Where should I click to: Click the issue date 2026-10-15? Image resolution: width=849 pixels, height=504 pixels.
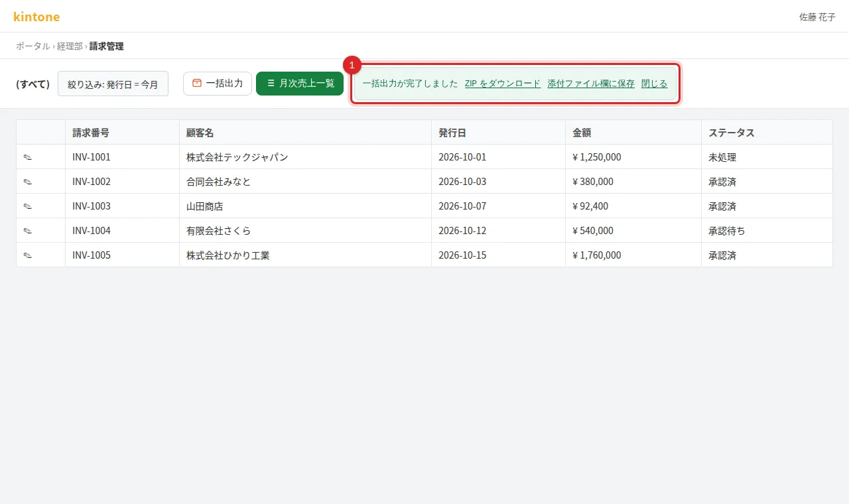[462, 255]
